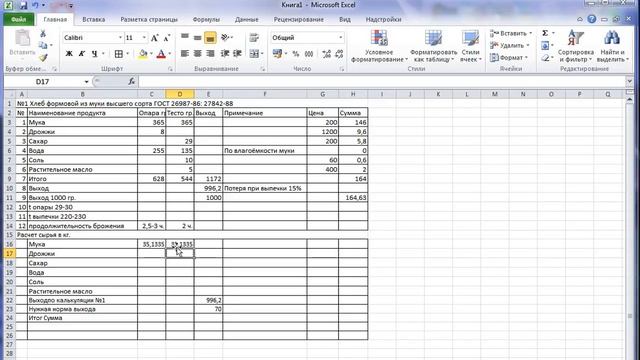
Task: Increase font size with large A icon
Action: [154, 38]
